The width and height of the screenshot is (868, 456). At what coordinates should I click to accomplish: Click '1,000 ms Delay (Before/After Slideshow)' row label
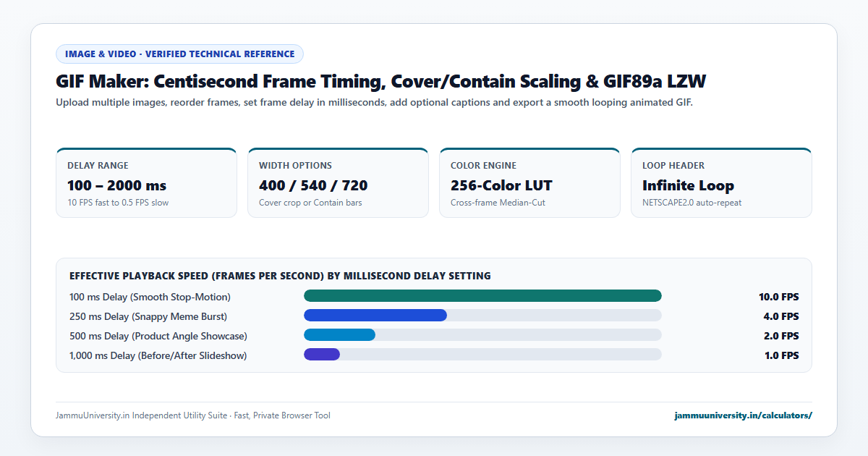click(158, 355)
